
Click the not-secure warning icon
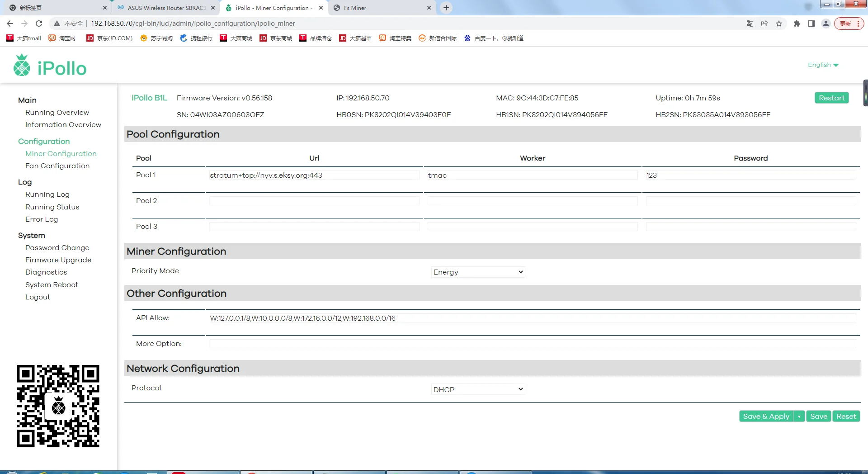(x=57, y=24)
